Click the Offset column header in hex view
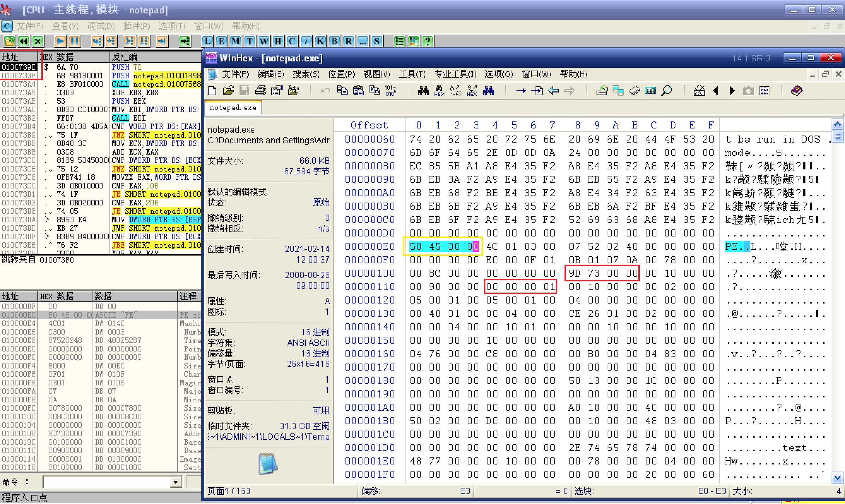Image resolution: width=845 pixels, height=504 pixels. 369,125
